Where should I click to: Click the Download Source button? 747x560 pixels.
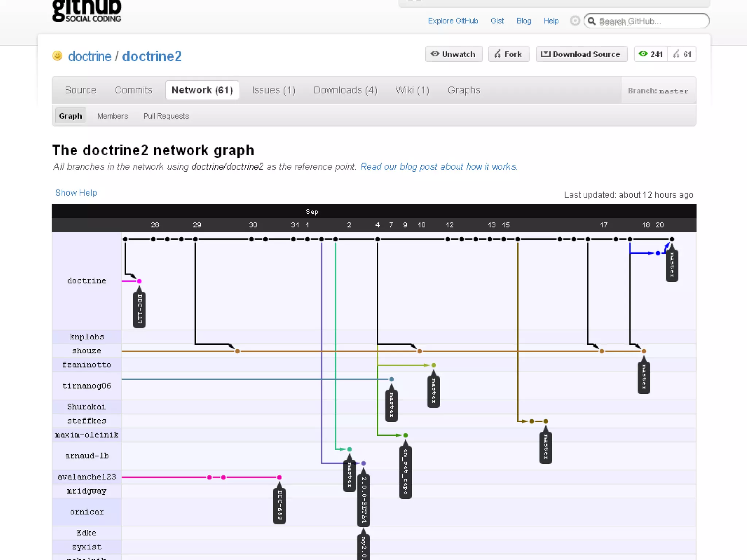(581, 54)
